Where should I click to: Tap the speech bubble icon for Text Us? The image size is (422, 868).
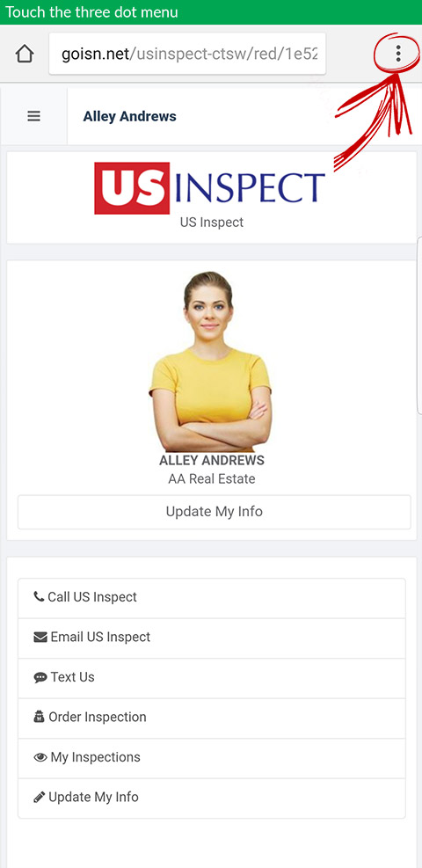point(40,677)
